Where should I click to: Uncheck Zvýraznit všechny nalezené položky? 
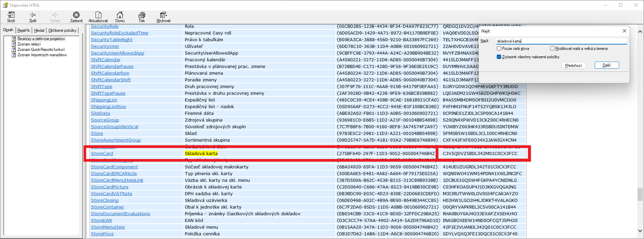(499, 57)
